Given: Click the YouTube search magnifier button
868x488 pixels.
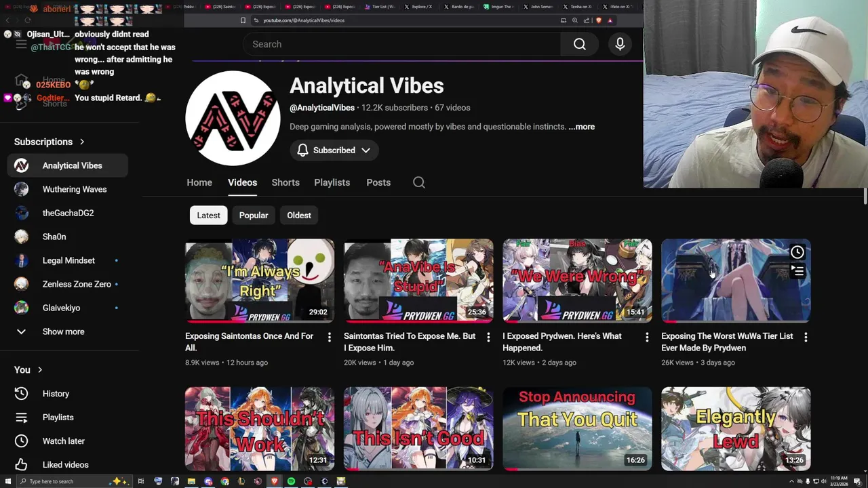Looking at the screenshot, I should (580, 44).
